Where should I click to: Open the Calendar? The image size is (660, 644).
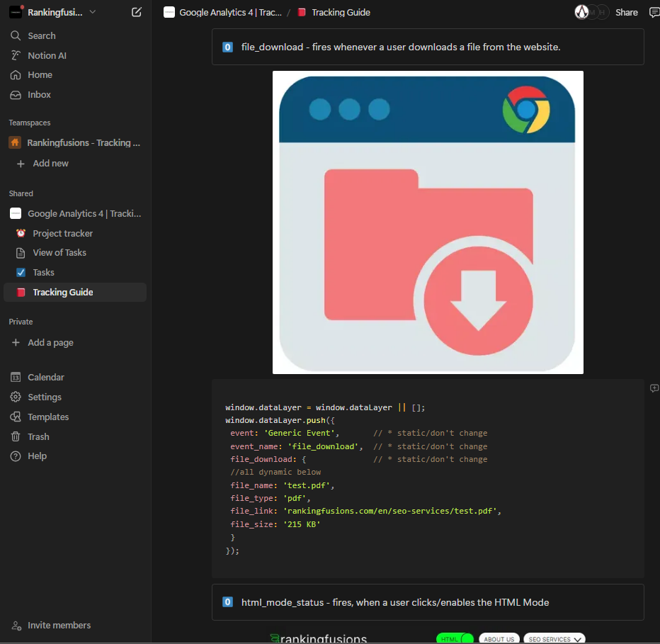point(45,378)
